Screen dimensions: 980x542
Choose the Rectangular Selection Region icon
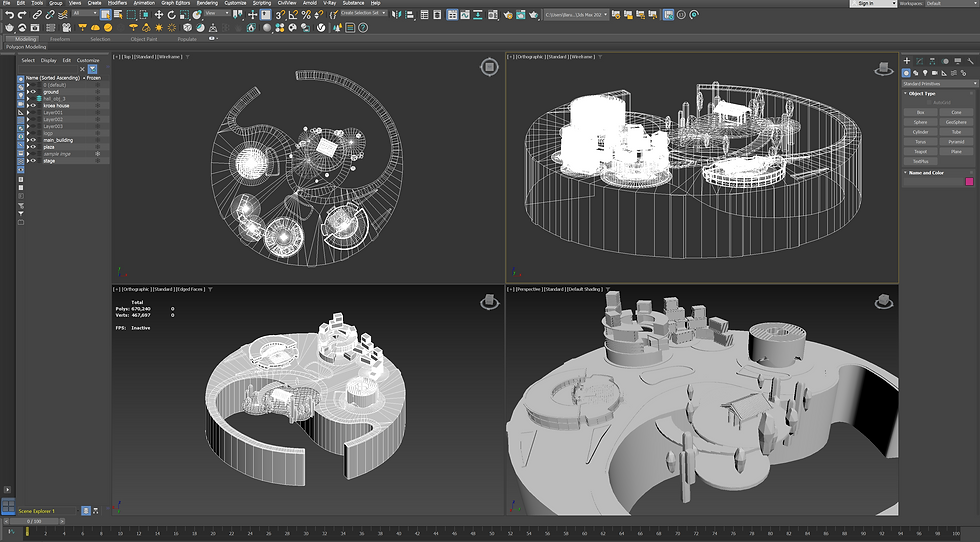(131, 14)
